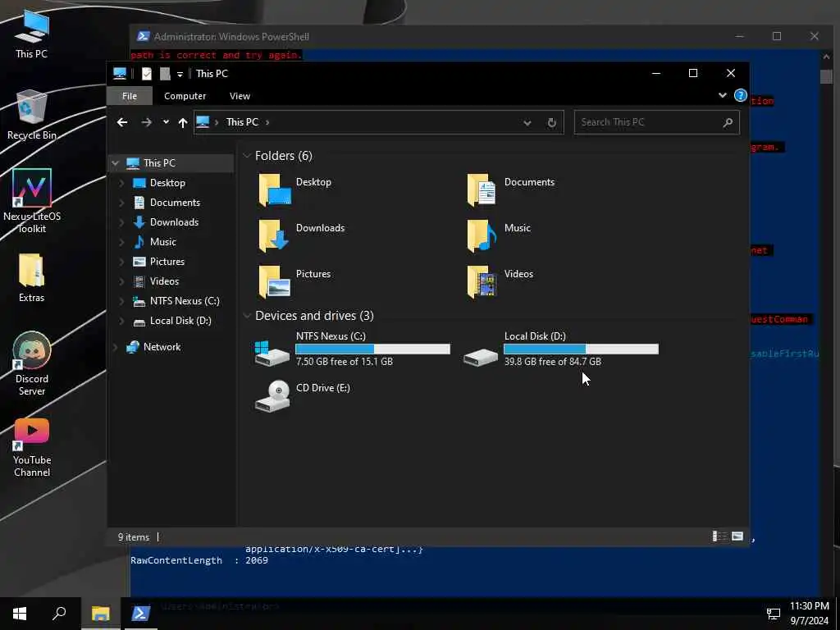Image resolution: width=840 pixels, height=630 pixels.
Task: Select Music in the navigation pane
Action: (163, 242)
